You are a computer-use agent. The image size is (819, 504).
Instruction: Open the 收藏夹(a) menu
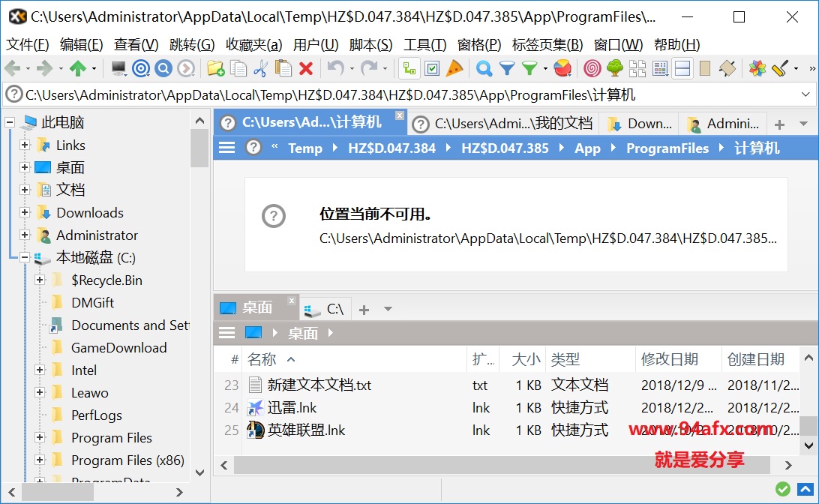[253, 45]
